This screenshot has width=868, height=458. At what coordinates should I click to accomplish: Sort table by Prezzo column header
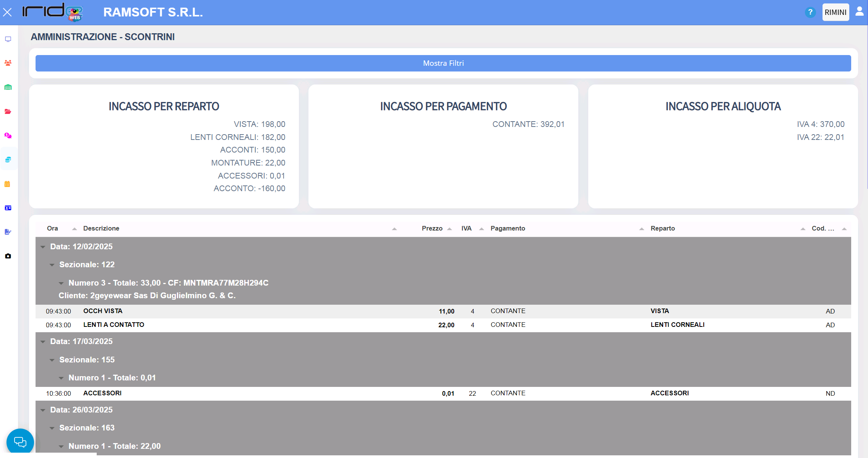click(x=432, y=228)
